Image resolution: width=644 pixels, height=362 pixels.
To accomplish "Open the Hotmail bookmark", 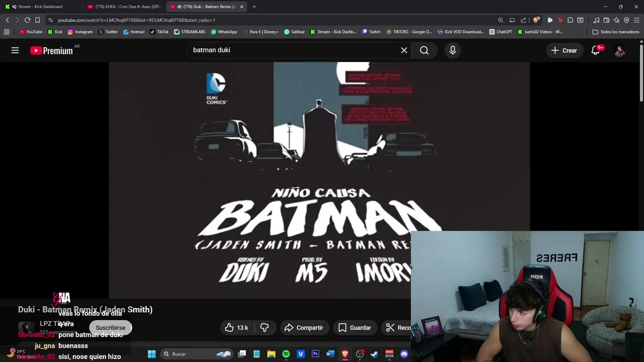I will (x=134, y=32).
